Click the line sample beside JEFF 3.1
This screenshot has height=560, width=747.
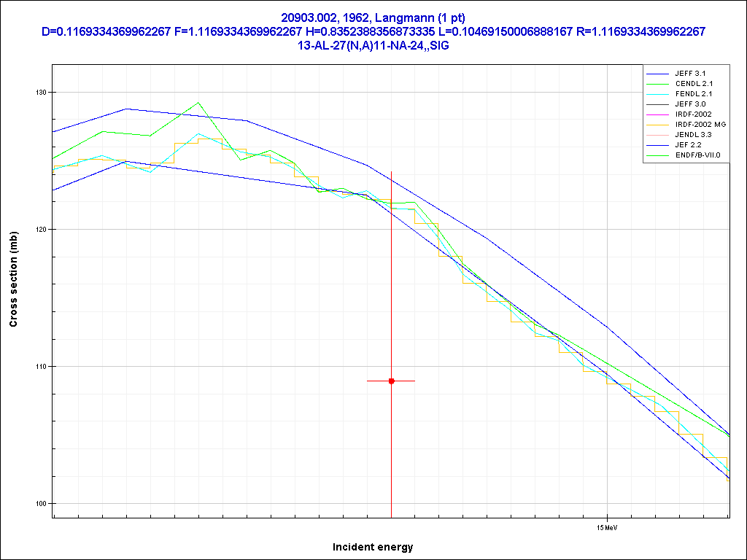(x=657, y=74)
